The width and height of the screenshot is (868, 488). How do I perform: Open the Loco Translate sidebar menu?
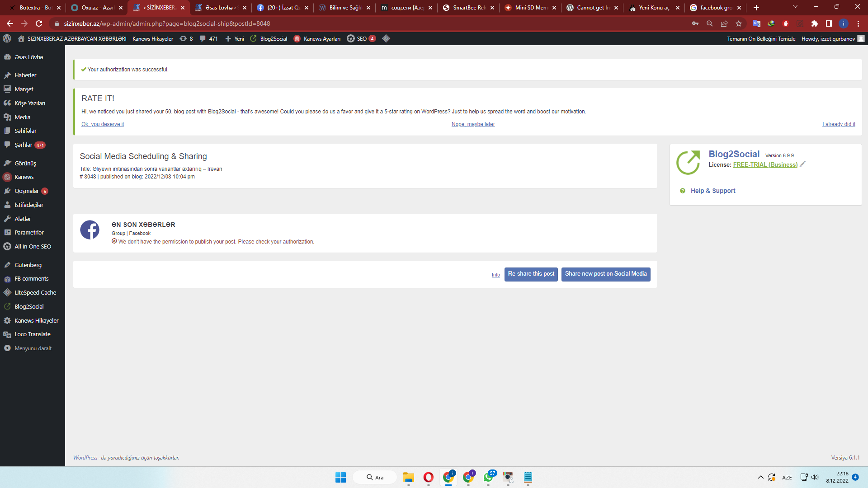pos(32,334)
